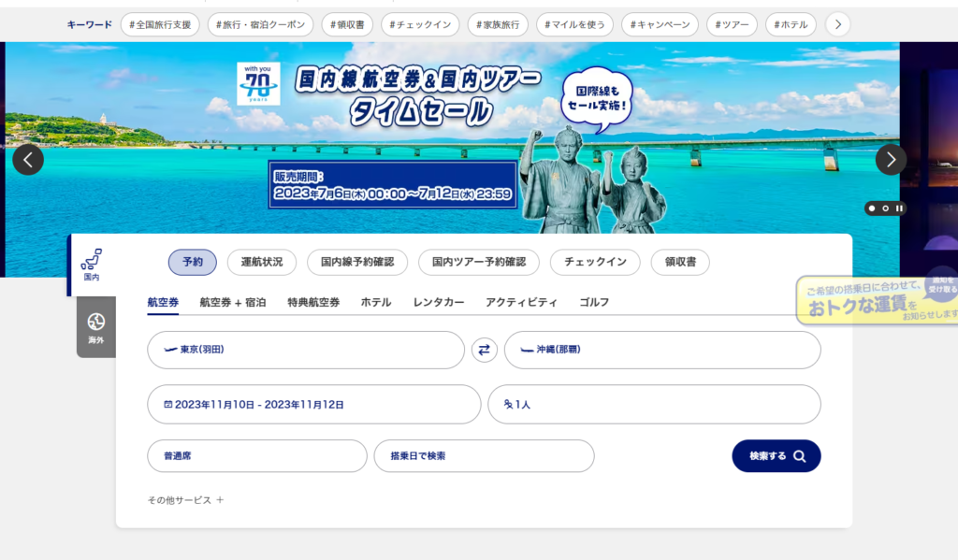Select the チェックイン pill option
The image size is (958, 560).
[x=595, y=262]
